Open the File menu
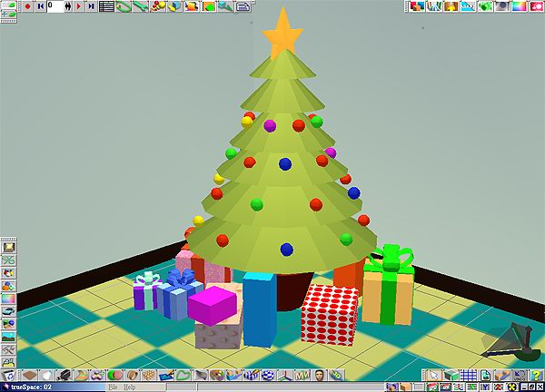Viewport: 545px width, 392px height. pos(113,387)
